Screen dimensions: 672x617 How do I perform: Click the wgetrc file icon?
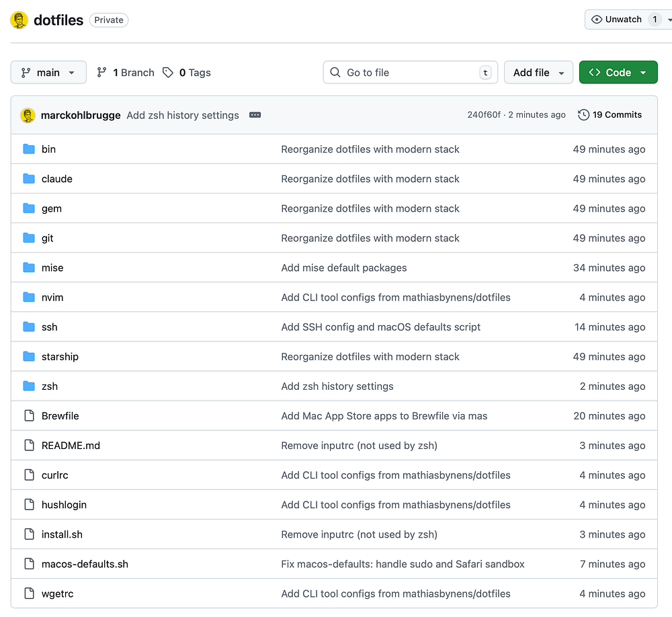tap(29, 593)
